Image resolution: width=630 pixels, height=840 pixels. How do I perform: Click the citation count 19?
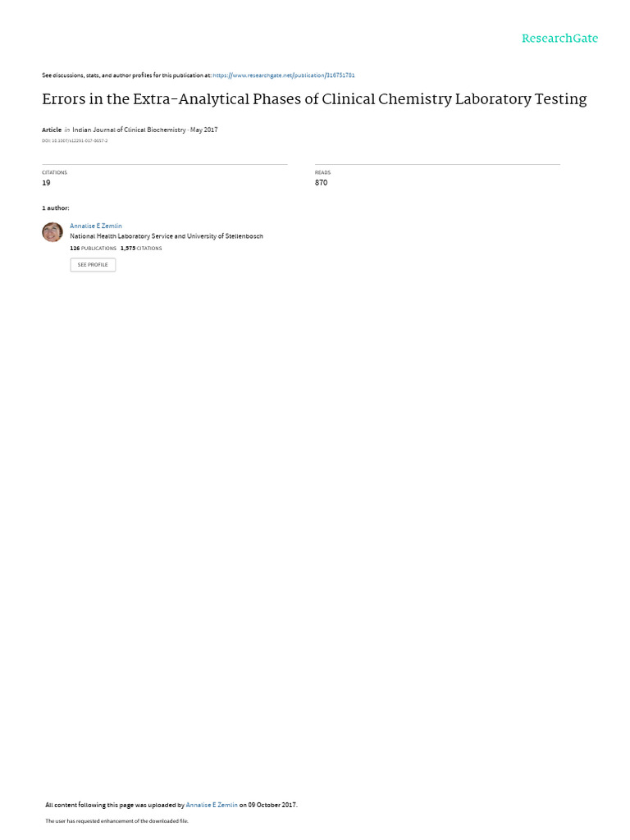click(46, 183)
